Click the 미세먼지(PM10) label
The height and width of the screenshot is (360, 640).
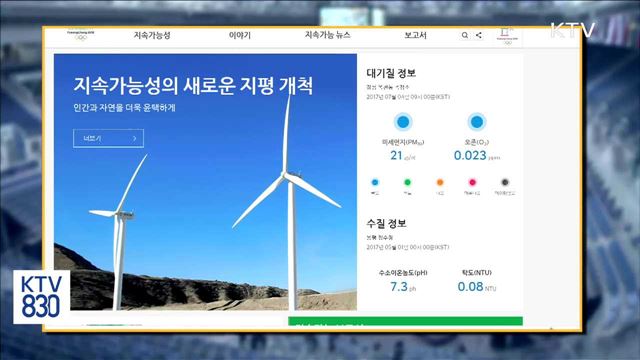point(403,142)
